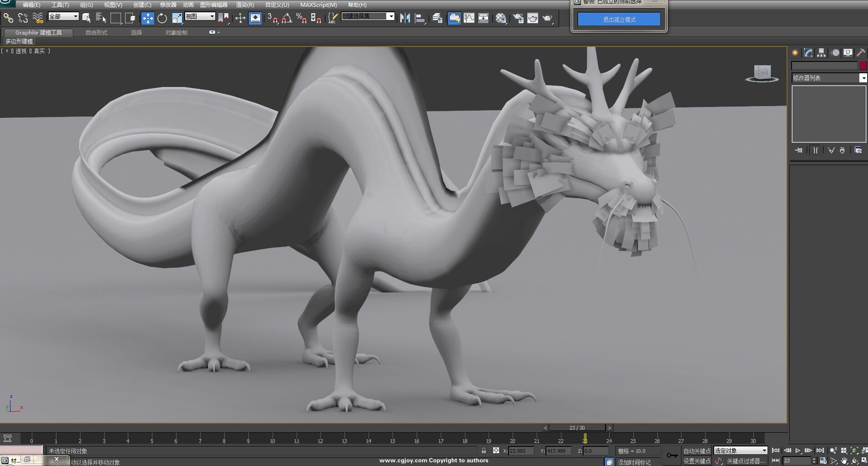Click the 退出孤立模式 button
Screen dimensions: 868x466
(619, 20)
